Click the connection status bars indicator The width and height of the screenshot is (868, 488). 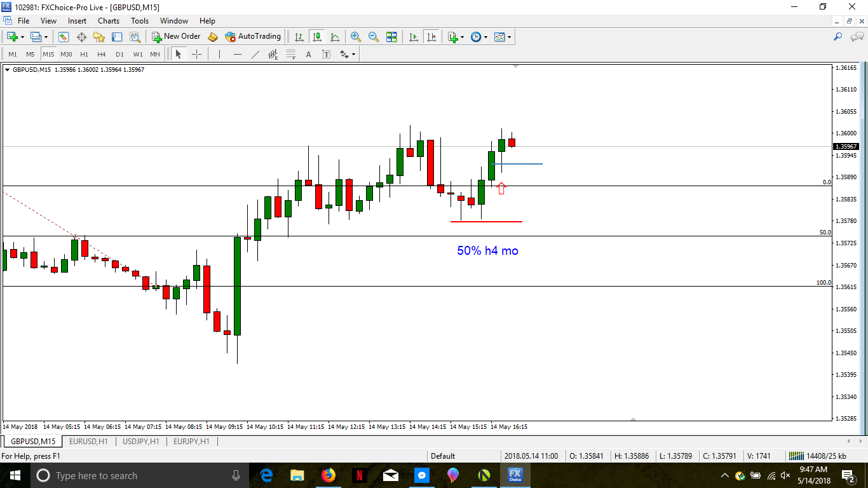(x=796, y=456)
